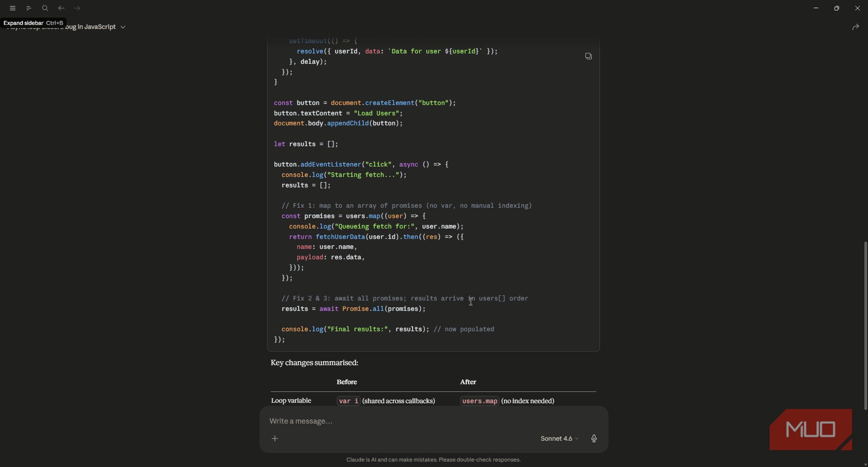This screenshot has width=868, height=467.
Task: Click the 'Claude is AI and can make mistakes' disclaimer
Action: click(434, 460)
